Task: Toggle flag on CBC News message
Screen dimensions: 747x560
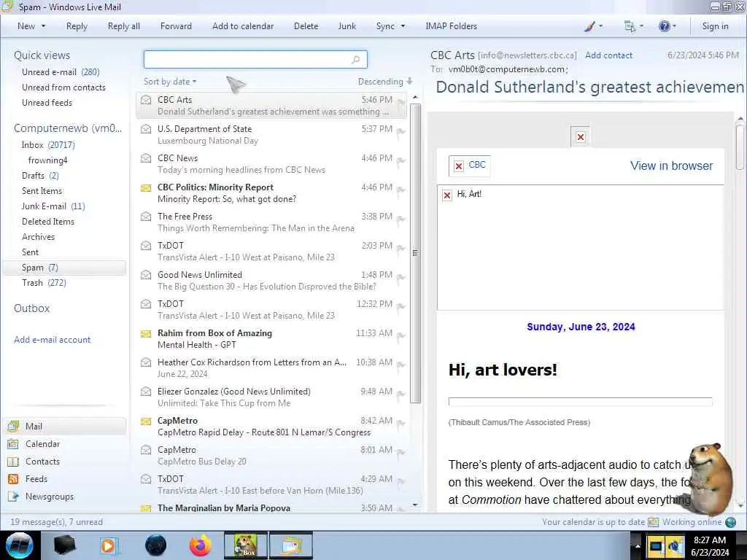Action: click(x=400, y=161)
